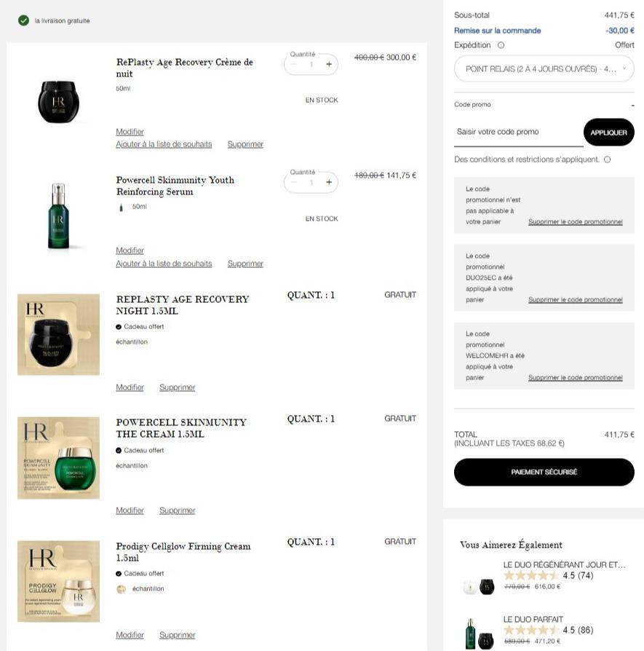Remove the DUO25EC promotional code
The image size is (644, 651).
tap(575, 300)
